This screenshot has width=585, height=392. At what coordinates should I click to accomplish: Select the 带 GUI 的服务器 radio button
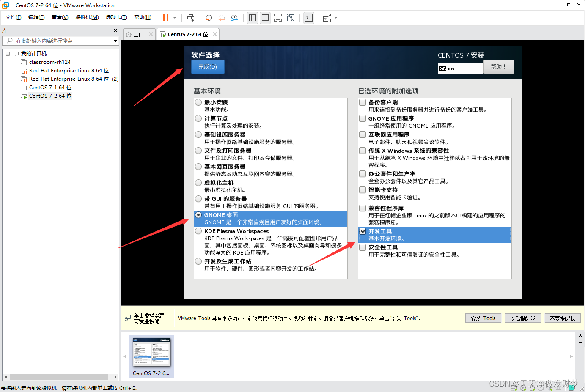pos(198,199)
